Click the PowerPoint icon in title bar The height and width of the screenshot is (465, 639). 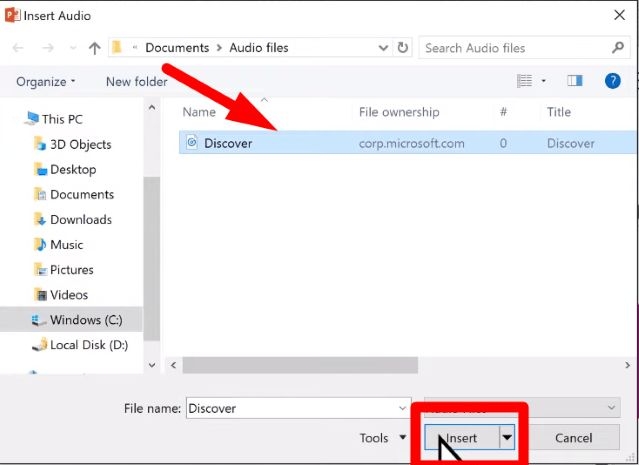point(12,15)
